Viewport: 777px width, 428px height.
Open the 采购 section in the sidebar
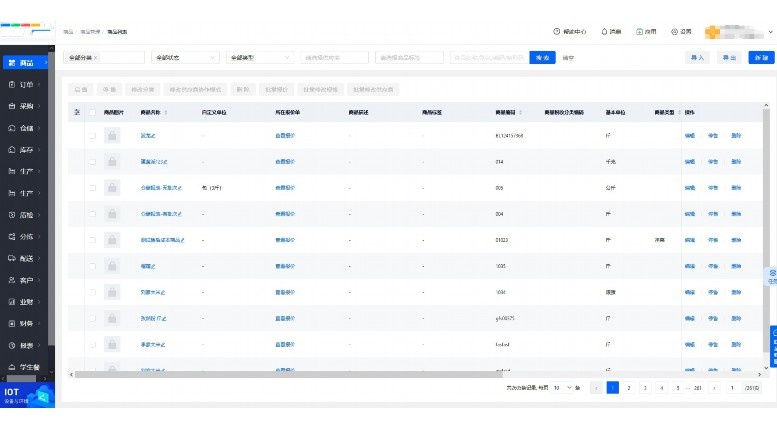coord(24,106)
